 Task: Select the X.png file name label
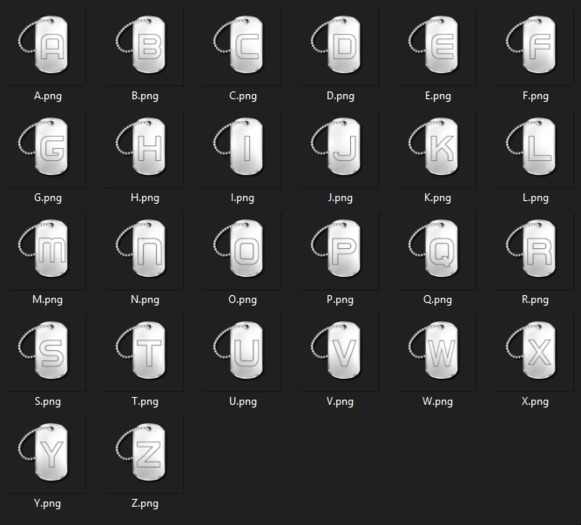pos(535,402)
